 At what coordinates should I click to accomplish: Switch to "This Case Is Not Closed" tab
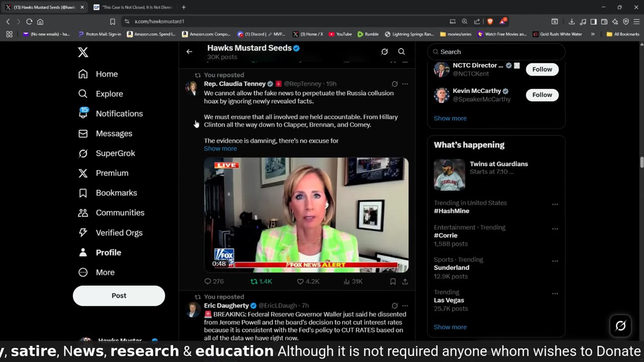(x=133, y=7)
